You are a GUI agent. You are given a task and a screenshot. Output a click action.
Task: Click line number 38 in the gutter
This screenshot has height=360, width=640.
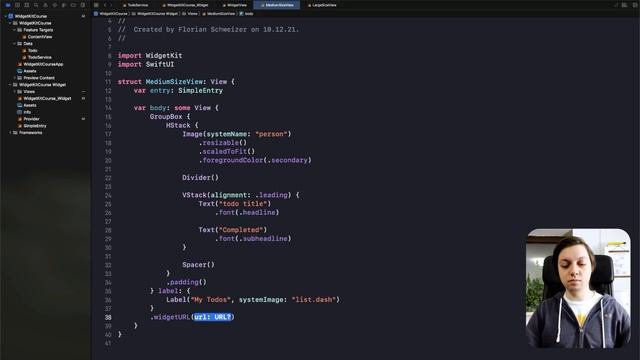(108, 317)
